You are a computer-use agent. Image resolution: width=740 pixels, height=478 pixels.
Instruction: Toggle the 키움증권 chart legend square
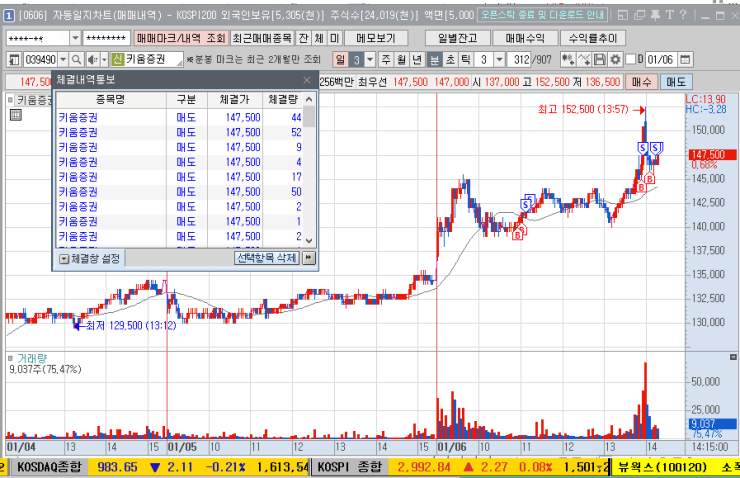click(x=10, y=100)
